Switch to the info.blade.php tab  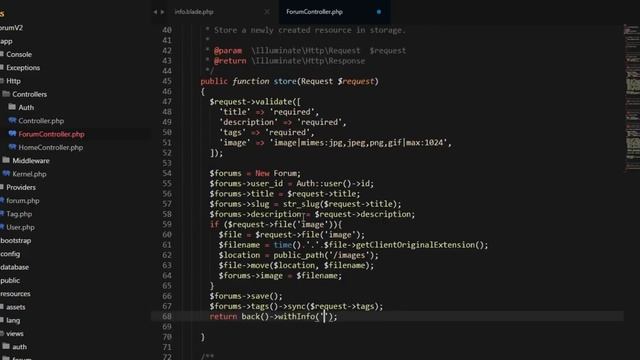[194, 12]
